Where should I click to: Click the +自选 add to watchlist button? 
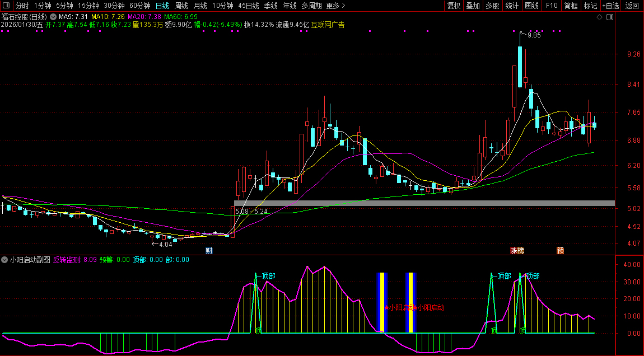pos(610,6)
